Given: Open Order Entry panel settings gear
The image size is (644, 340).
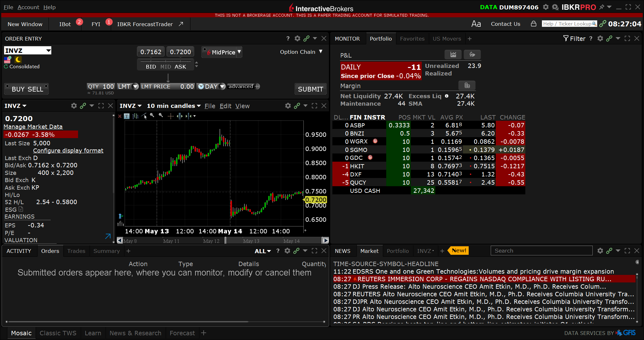Looking at the screenshot, I should pyautogui.click(x=297, y=38).
